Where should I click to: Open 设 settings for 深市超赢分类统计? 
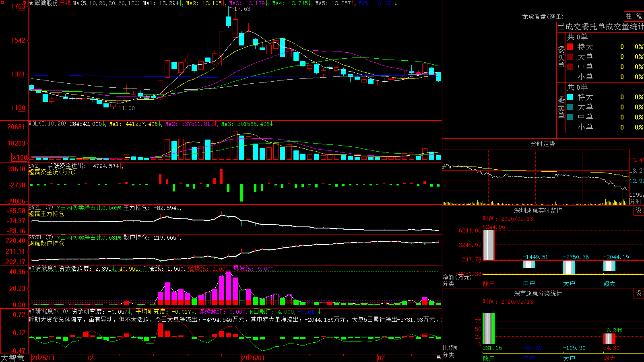coord(639,293)
